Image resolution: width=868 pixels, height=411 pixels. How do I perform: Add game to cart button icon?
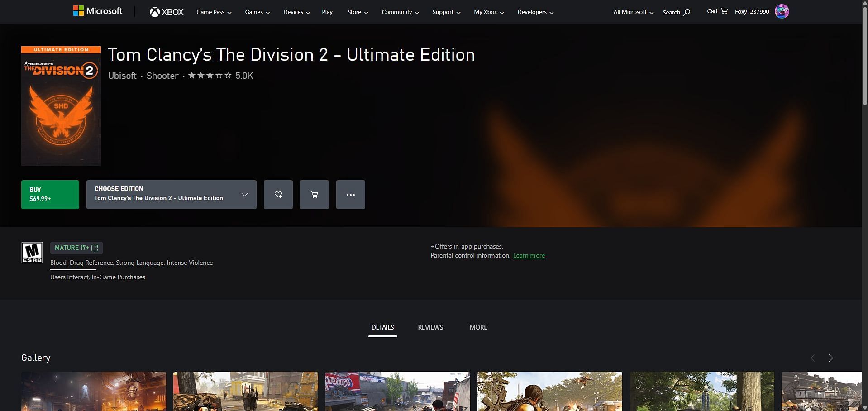(x=315, y=195)
